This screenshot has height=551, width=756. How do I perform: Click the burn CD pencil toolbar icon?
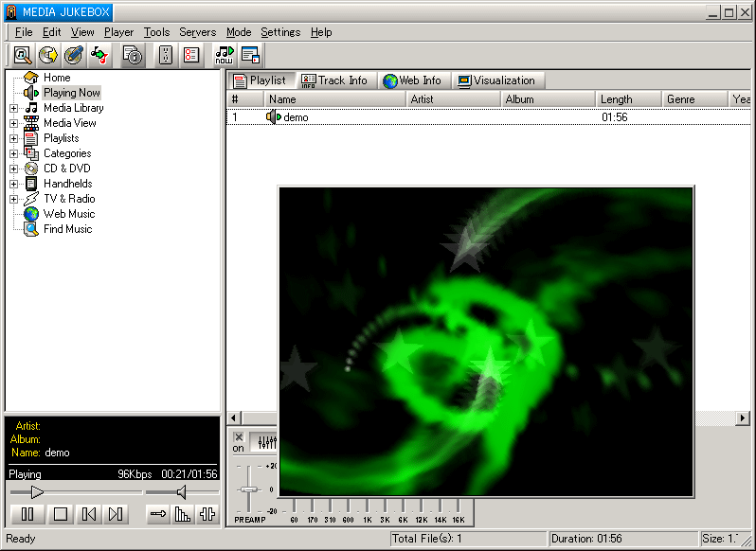coord(73,55)
